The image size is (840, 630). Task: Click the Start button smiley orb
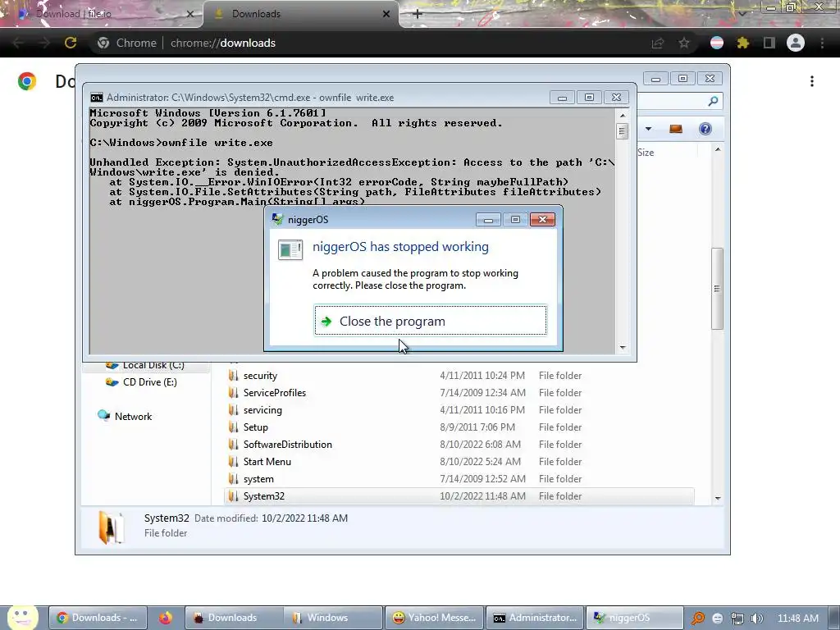[x=22, y=618]
